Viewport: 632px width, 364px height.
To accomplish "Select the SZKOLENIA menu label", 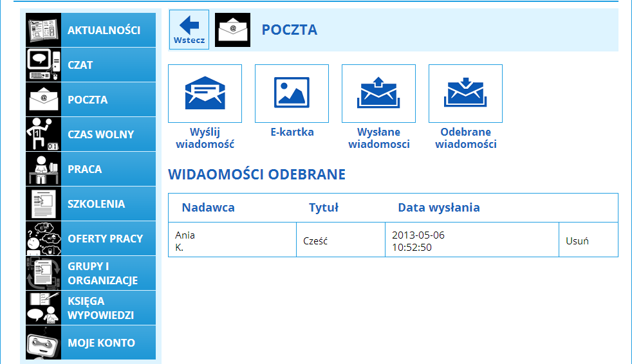I will pyautogui.click(x=97, y=204).
